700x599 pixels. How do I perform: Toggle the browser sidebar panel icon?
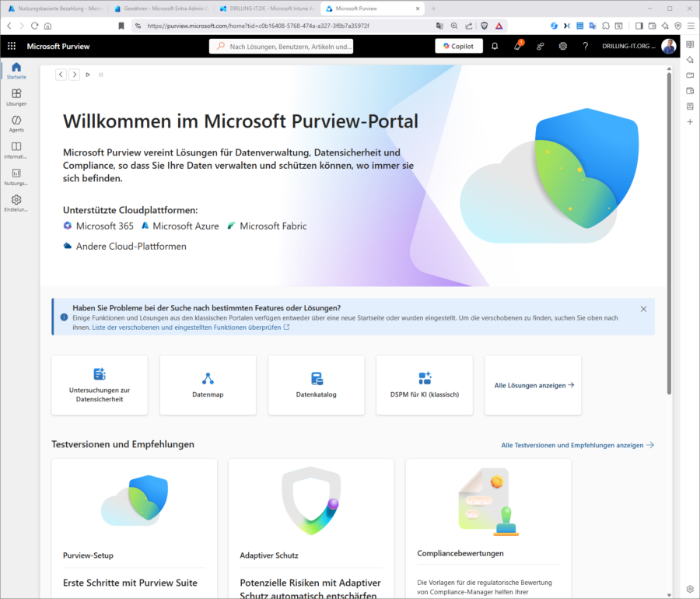[639, 26]
